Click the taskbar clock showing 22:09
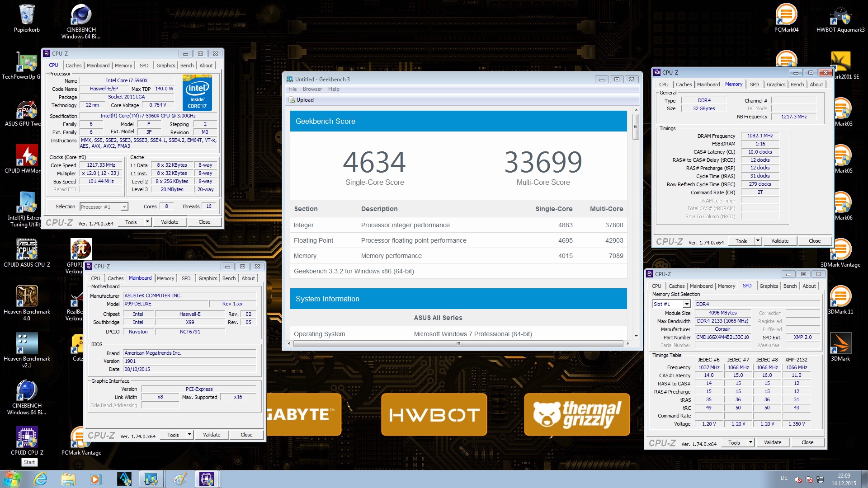 844,479
